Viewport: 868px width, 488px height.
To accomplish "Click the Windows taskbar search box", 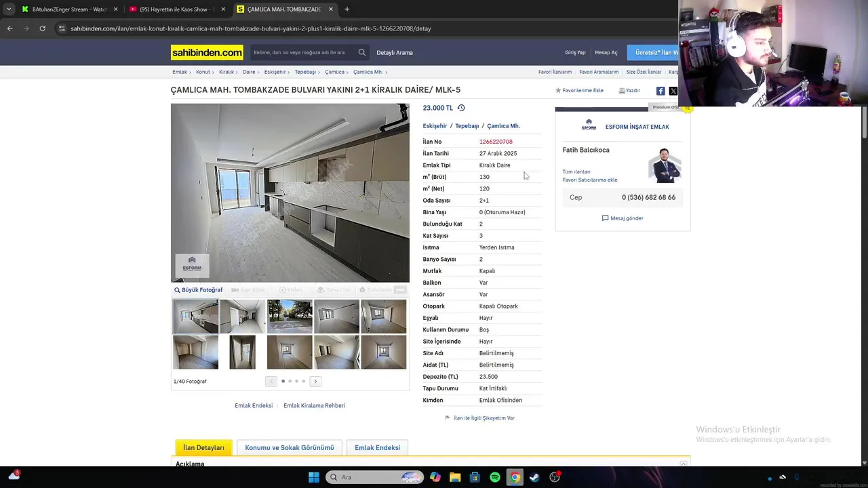I will click(374, 477).
